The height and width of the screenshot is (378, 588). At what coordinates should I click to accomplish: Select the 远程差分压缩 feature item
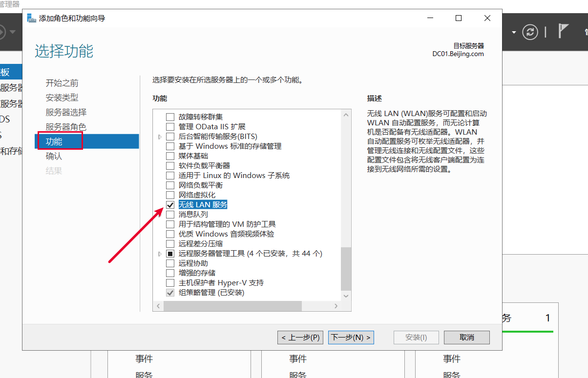click(x=201, y=244)
